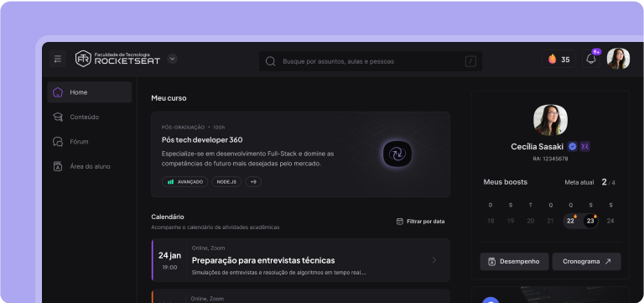Click the Meta atual 2 / 4 value
Viewport: 644px width, 303px height.
(x=608, y=182)
